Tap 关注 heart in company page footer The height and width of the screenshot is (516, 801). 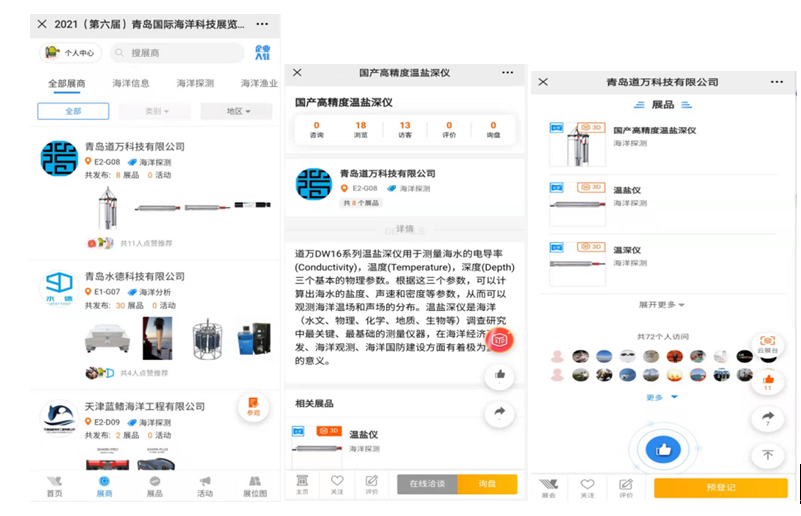tap(587, 487)
